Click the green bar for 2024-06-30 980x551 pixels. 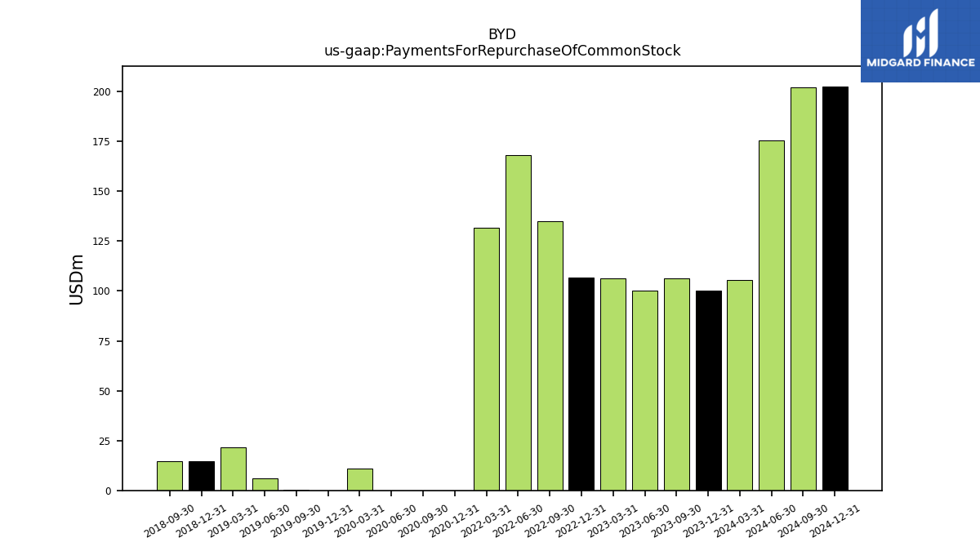click(772, 316)
